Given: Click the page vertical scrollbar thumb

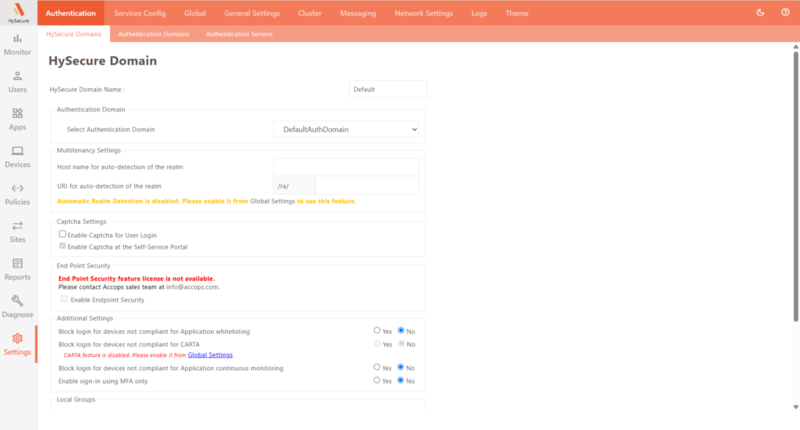Looking at the screenshot, I should point(795,186).
